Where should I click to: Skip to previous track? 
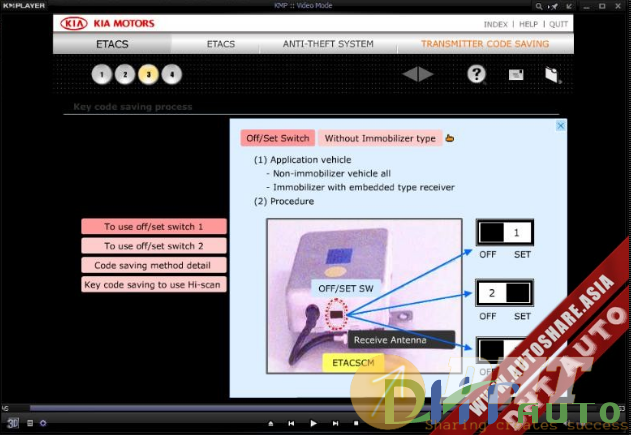(291, 423)
